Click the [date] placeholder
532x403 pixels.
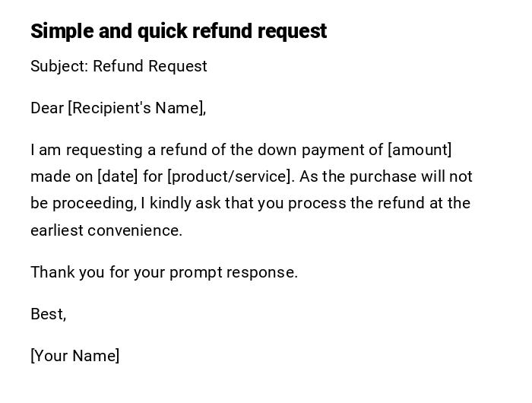[118, 176]
